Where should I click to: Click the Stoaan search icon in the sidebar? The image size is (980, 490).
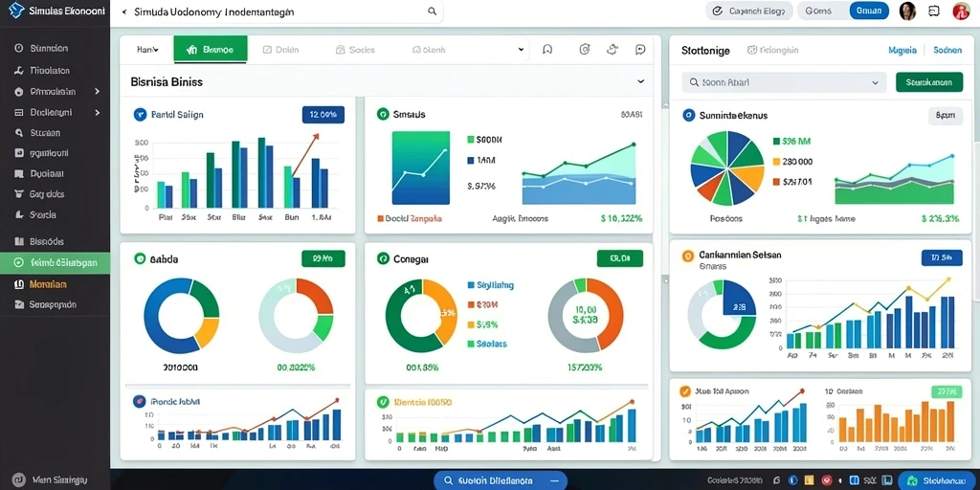click(18, 132)
